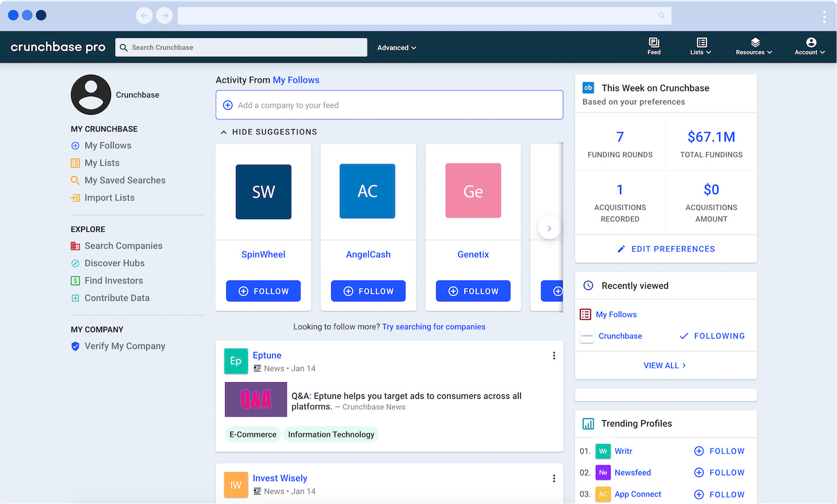Viewport: 837px width, 504px height.
Task: Open the Invest Wisely post options menu
Action: pyautogui.click(x=554, y=479)
